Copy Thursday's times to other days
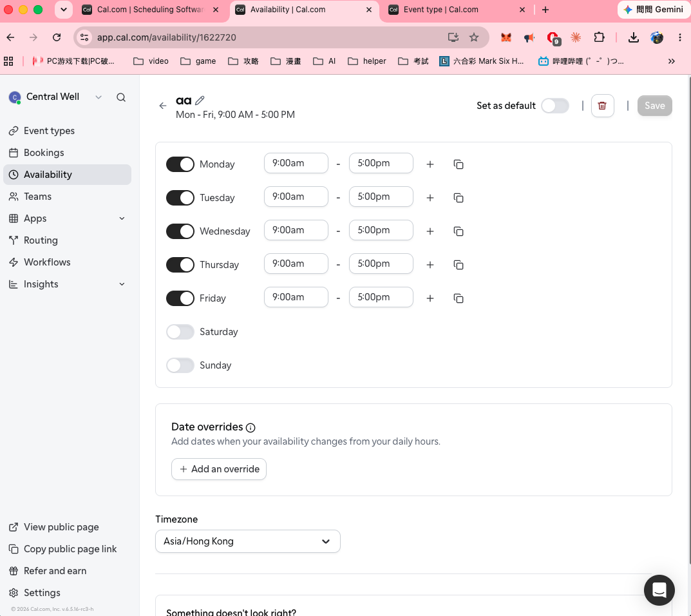This screenshot has height=616, width=691. 459,265
